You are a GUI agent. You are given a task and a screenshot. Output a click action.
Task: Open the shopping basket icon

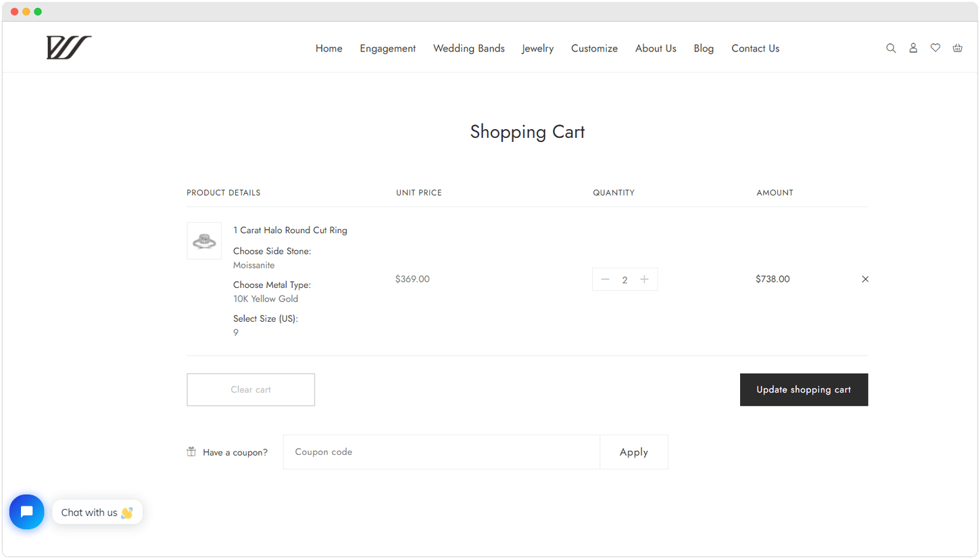coord(958,48)
